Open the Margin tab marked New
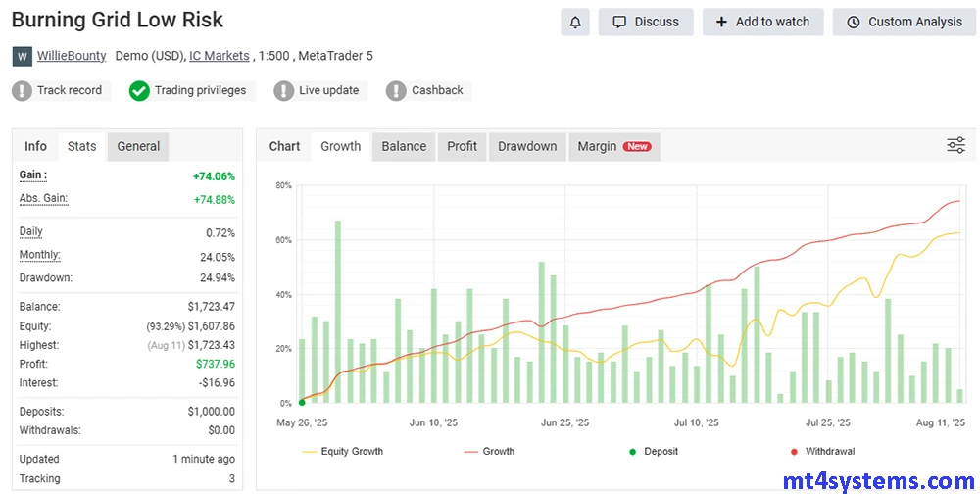This screenshot has height=496, width=980. 613,146
